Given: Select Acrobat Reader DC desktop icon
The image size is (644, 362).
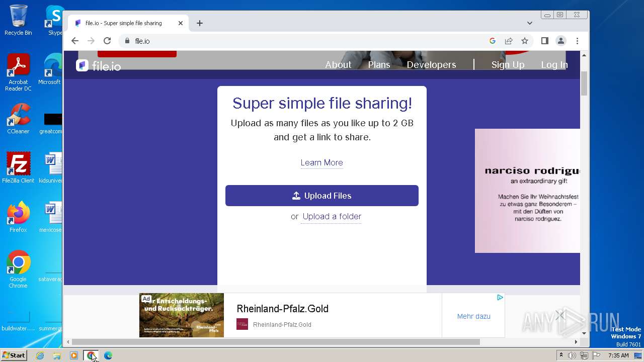Looking at the screenshot, I should click(18, 73).
